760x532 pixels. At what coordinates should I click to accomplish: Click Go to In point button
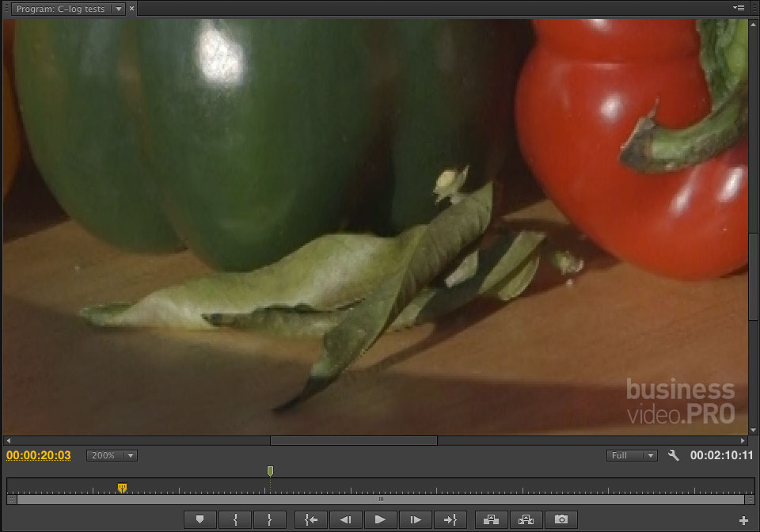[311, 520]
